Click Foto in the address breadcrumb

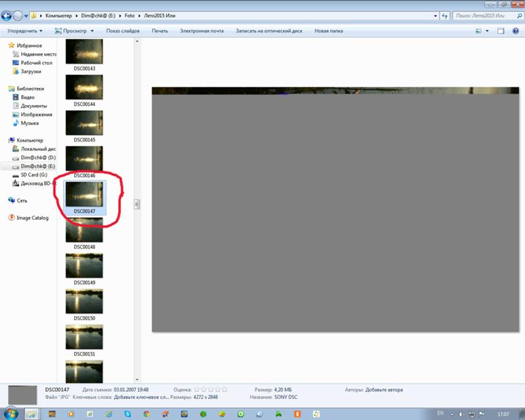point(129,16)
